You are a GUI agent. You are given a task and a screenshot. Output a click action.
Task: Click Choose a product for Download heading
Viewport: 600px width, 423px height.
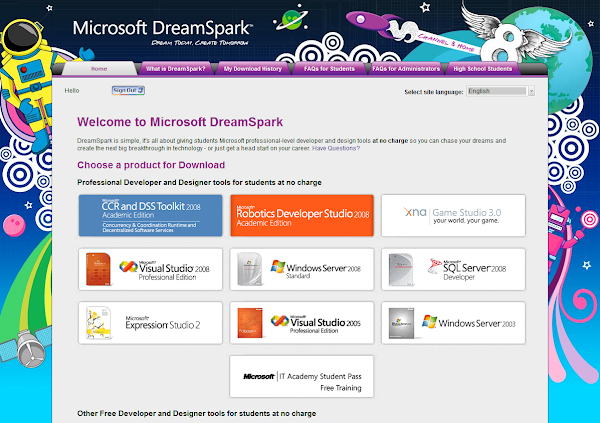click(151, 165)
